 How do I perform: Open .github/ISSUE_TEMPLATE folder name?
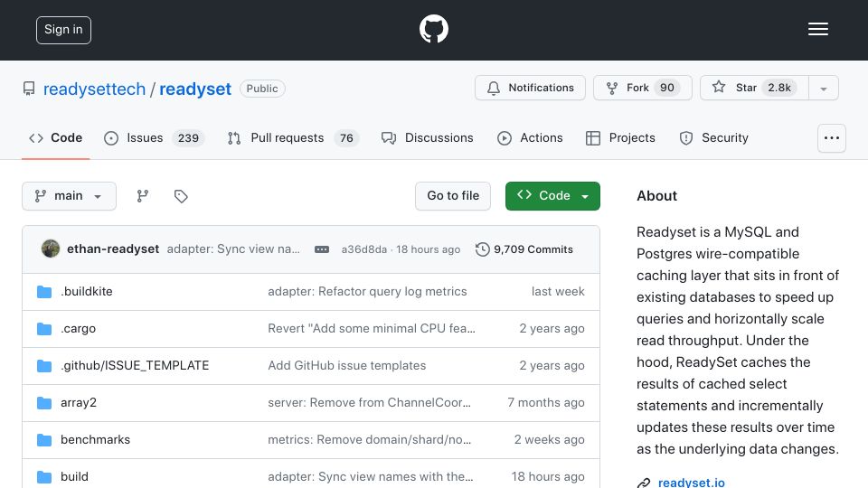click(x=135, y=366)
